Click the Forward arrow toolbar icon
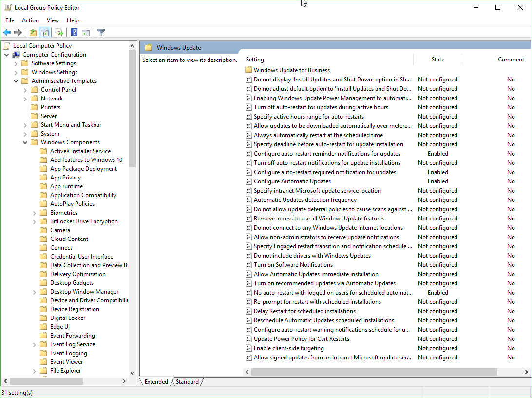Viewport: 532px width, 398px height. tap(18, 33)
